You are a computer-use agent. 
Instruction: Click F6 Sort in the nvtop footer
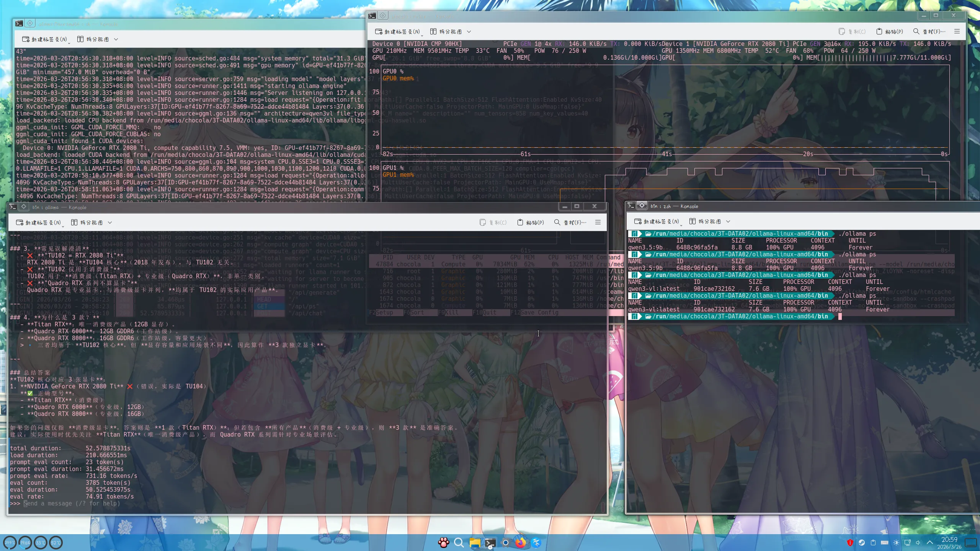tap(417, 313)
